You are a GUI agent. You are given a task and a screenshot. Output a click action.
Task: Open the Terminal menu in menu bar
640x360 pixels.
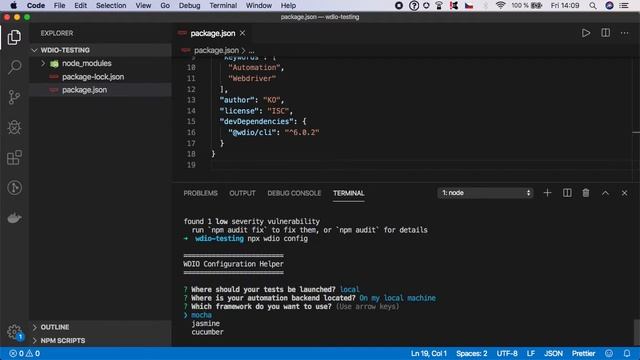pyautogui.click(x=223, y=6)
